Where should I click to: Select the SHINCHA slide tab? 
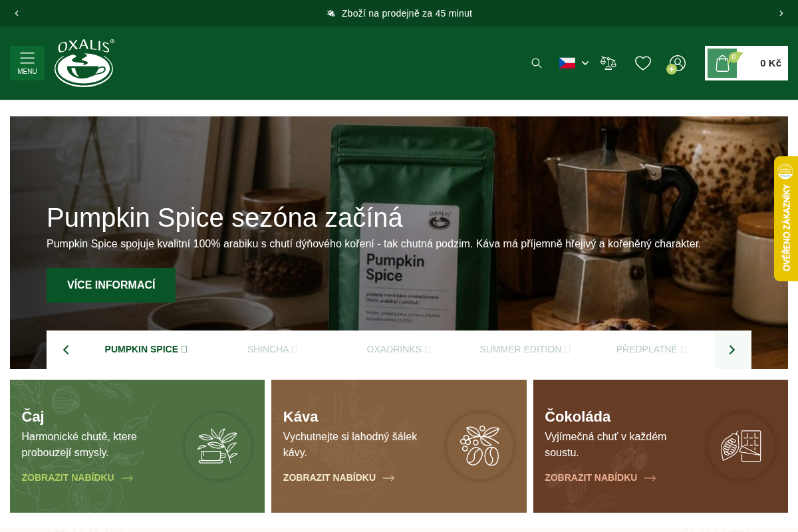point(272,349)
